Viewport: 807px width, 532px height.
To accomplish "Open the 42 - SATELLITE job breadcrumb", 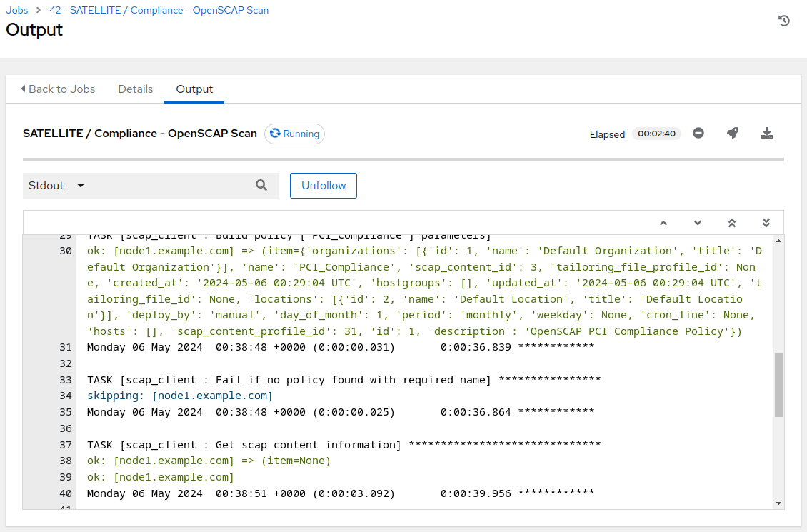I will tap(159, 10).
